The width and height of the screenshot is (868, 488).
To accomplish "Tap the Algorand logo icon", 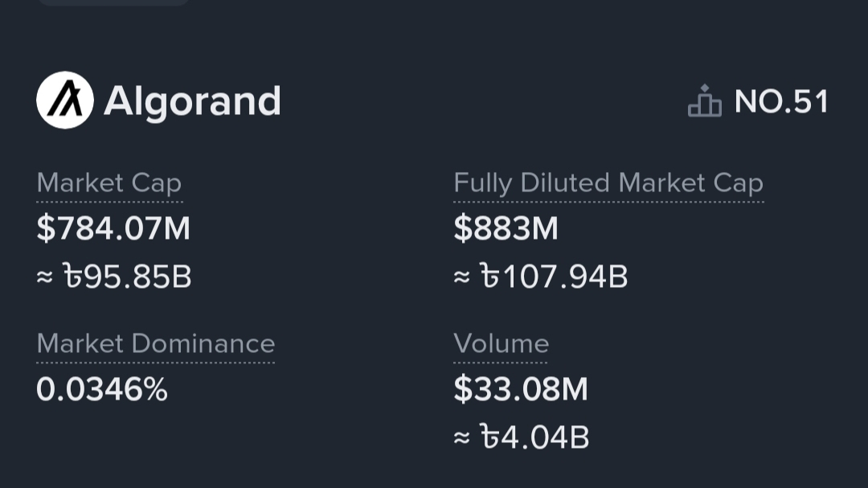I will click(x=65, y=100).
